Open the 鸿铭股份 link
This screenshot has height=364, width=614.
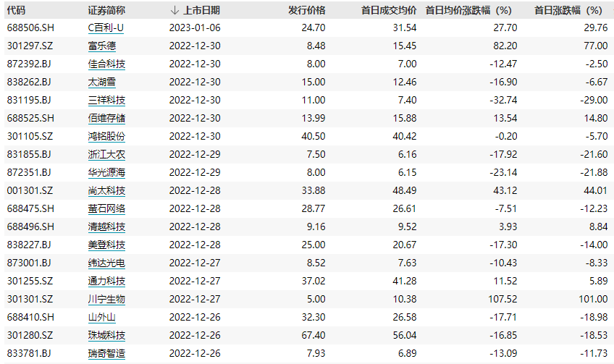(106, 137)
